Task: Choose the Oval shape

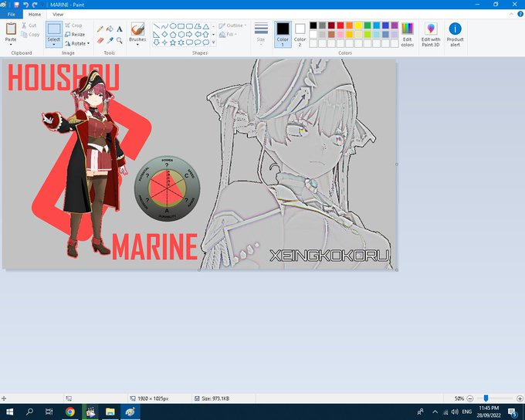Action: (173, 26)
